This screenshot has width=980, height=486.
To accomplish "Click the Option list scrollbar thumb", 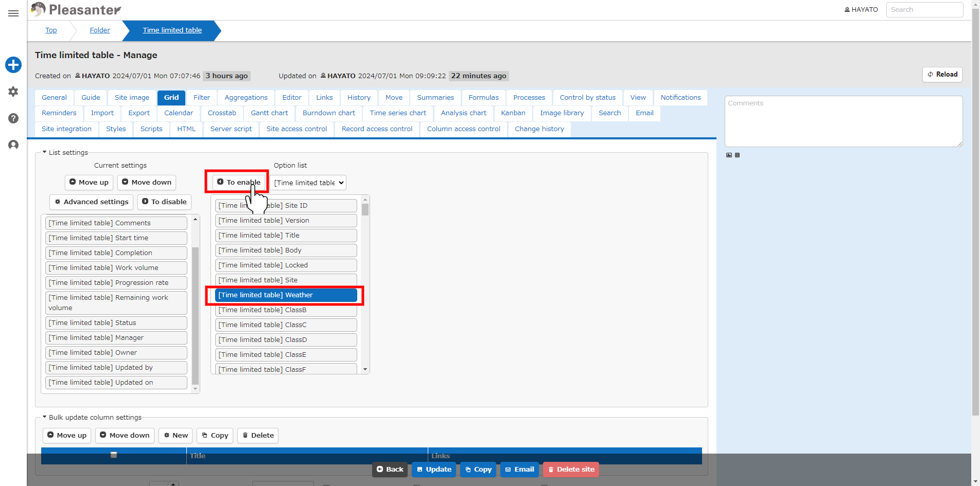I will 365,209.
